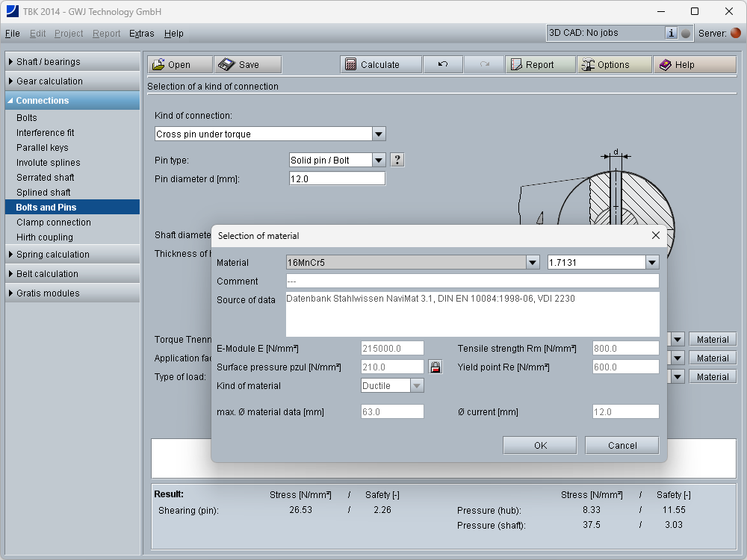Screen dimensions: 747x560
Task: Click the Pin diameter input field
Action: (336, 179)
